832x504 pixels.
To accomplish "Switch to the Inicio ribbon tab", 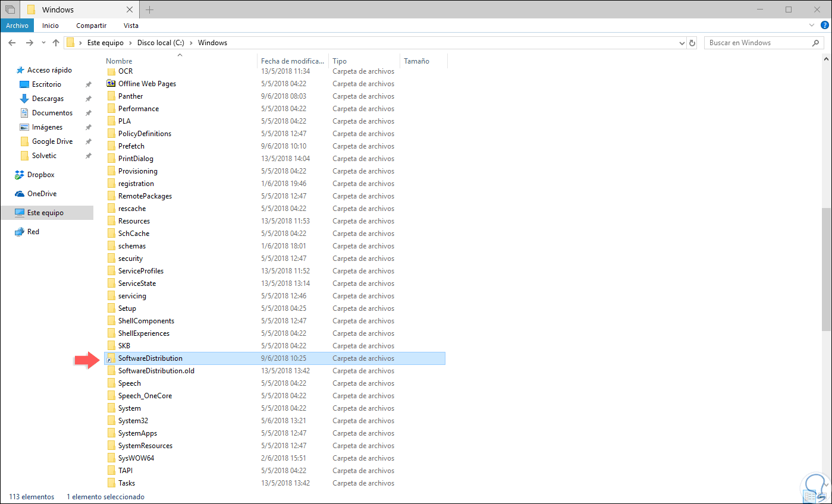I will click(51, 26).
